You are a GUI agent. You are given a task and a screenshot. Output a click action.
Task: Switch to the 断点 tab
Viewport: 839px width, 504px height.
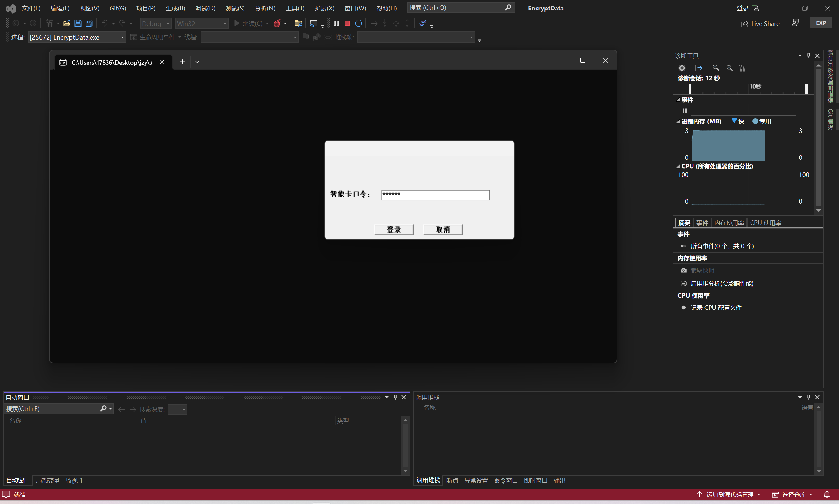tap(452, 480)
